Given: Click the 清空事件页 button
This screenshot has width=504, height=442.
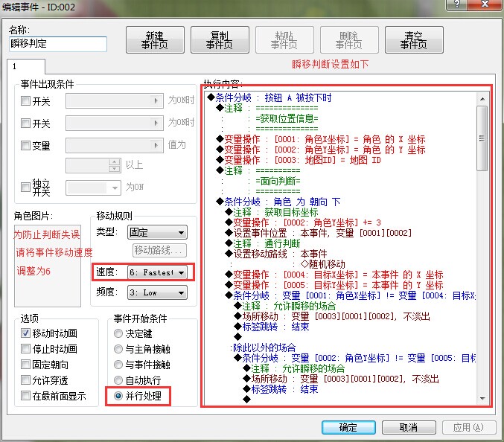Looking at the screenshot, I should (414, 40).
